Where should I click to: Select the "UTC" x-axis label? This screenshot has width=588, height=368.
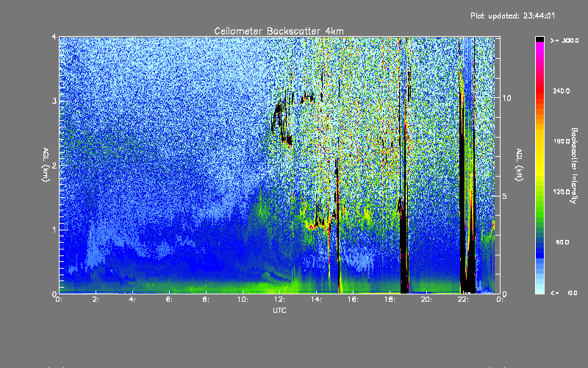tap(279, 311)
